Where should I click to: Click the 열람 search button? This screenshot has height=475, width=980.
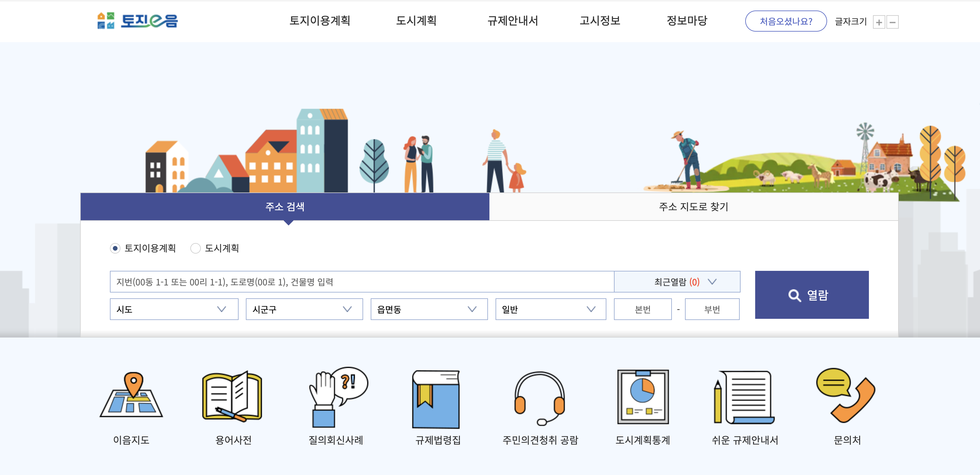click(812, 295)
